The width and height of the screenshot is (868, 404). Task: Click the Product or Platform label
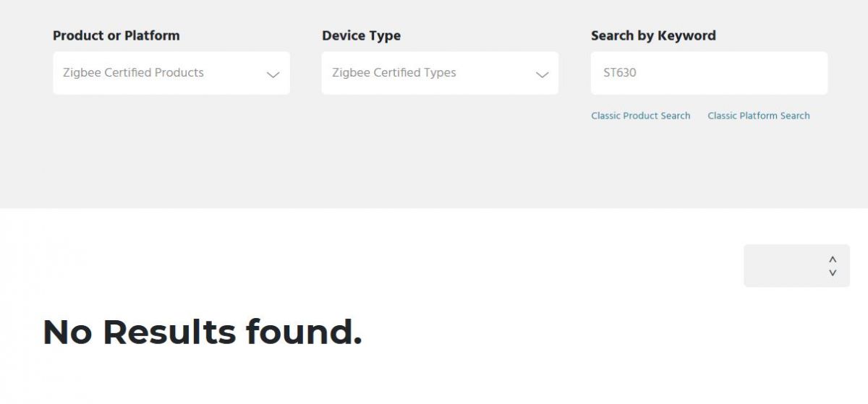click(116, 35)
